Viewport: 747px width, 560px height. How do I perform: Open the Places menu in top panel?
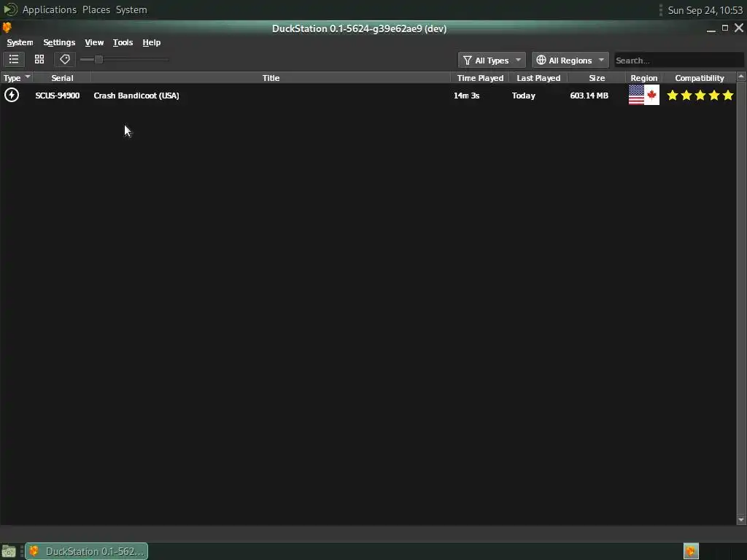[x=96, y=9]
